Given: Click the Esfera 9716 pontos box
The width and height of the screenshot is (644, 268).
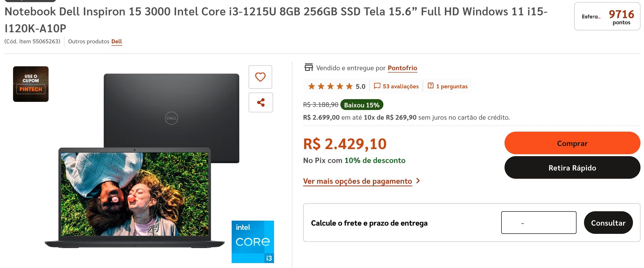Looking at the screenshot, I should [x=607, y=16].
